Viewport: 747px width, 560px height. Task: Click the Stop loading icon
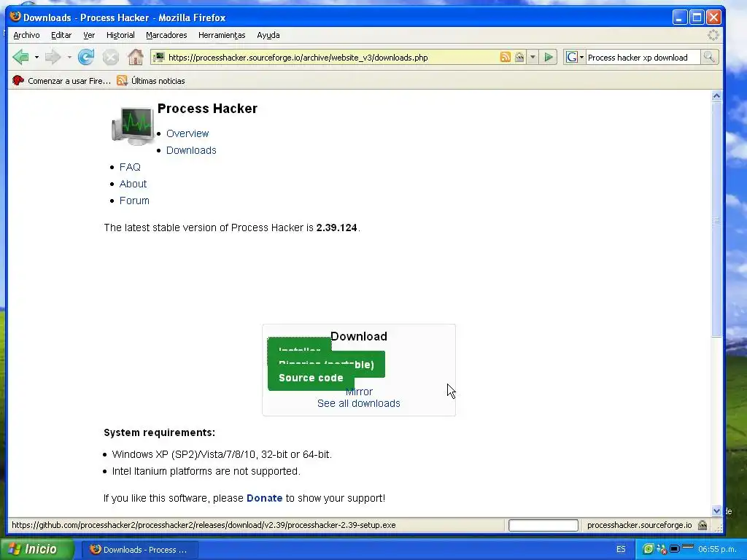pos(111,58)
